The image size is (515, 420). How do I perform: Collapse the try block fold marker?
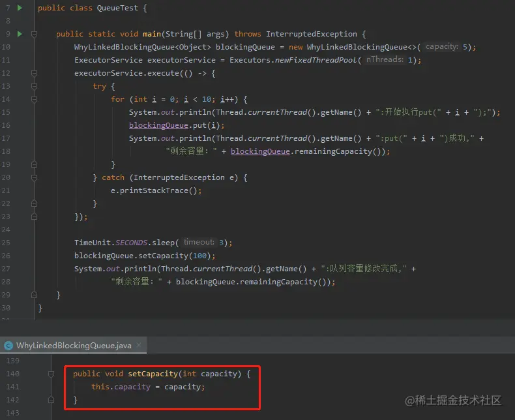(x=34, y=86)
